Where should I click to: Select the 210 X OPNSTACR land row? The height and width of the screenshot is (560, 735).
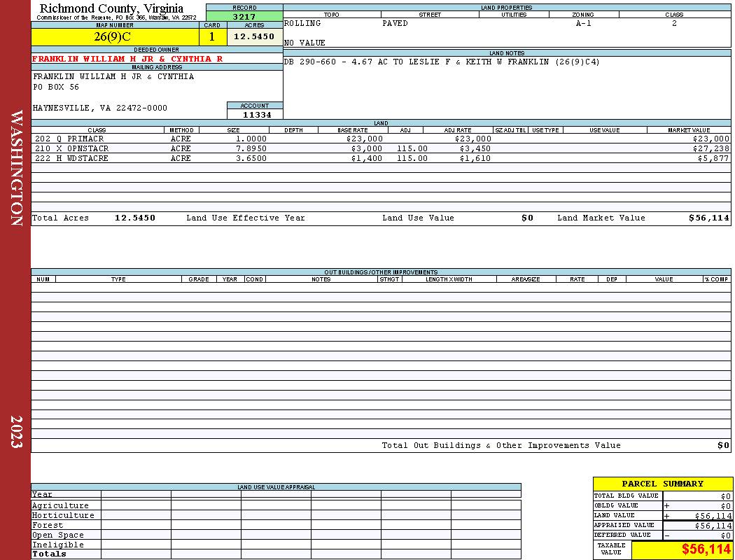[x=381, y=148]
